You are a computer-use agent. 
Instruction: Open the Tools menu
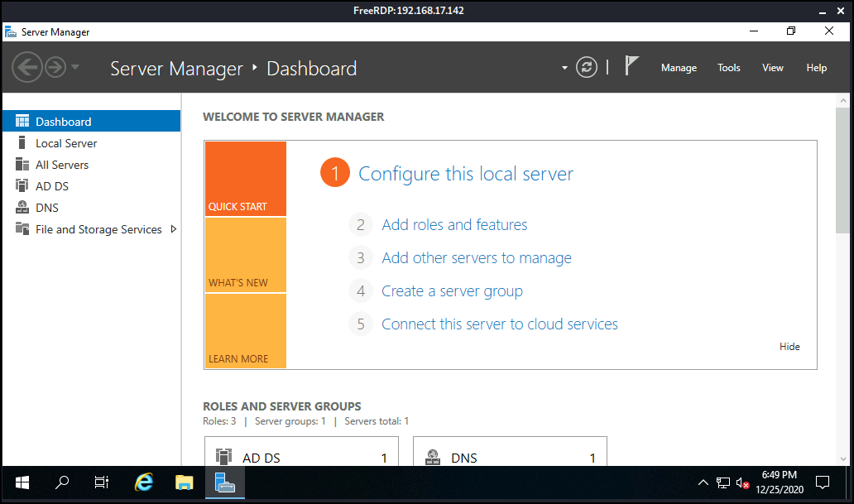(x=729, y=68)
